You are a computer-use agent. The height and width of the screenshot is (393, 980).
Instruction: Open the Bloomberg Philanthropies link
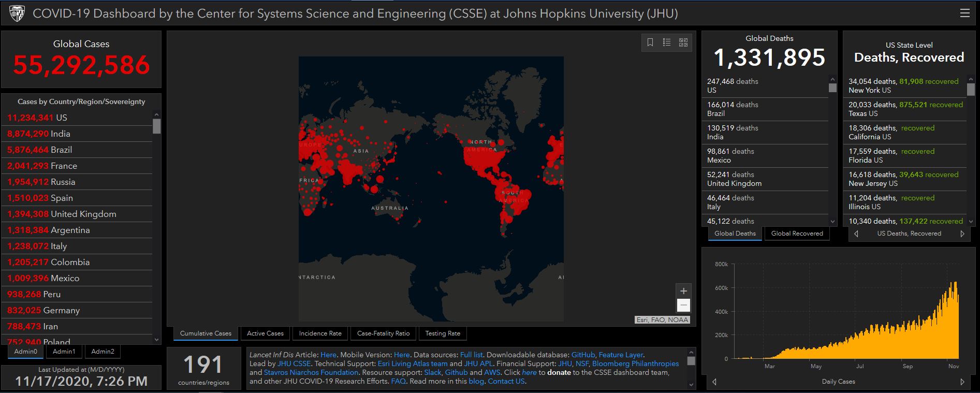click(x=635, y=363)
